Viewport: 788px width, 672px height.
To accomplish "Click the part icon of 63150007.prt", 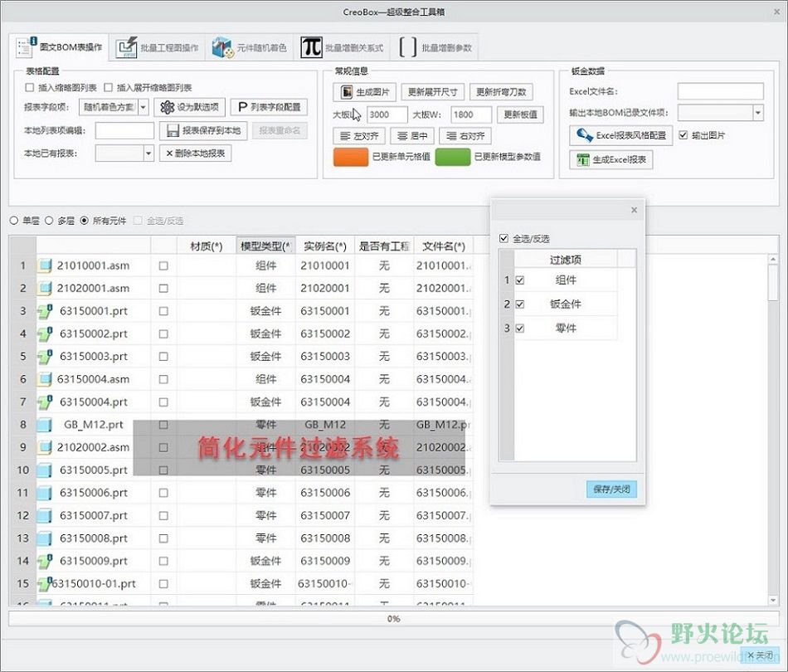I will tap(44, 515).
